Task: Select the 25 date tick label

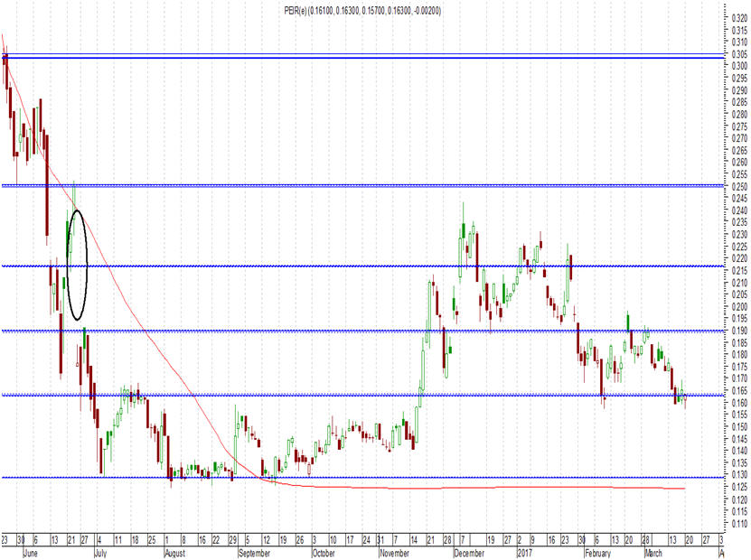Action: 151,540
